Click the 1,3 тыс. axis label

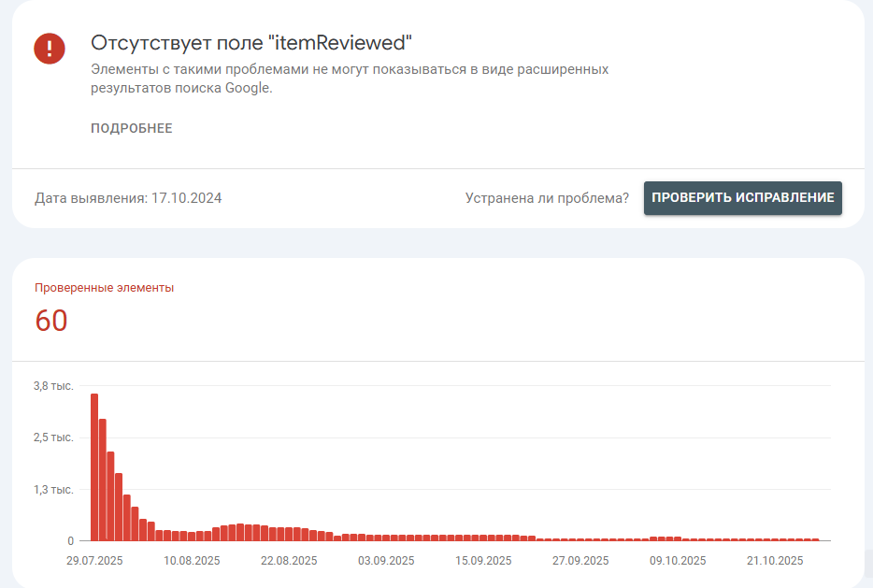[x=53, y=490]
